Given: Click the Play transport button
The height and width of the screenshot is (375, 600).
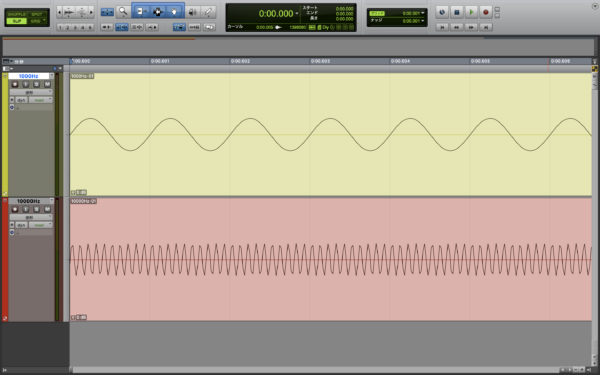Looking at the screenshot, I should click(471, 12).
